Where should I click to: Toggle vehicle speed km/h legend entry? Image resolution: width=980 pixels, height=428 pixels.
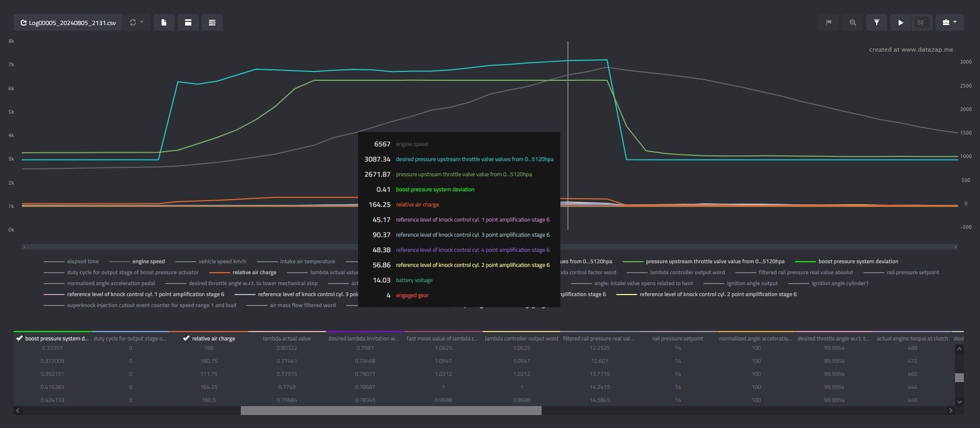pos(222,262)
